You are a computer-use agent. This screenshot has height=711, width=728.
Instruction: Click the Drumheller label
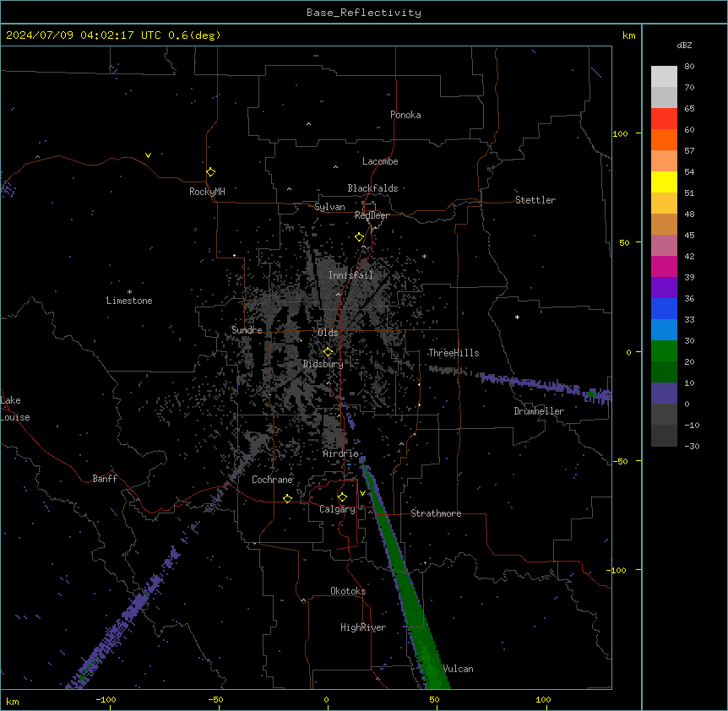tap(539, 411)
